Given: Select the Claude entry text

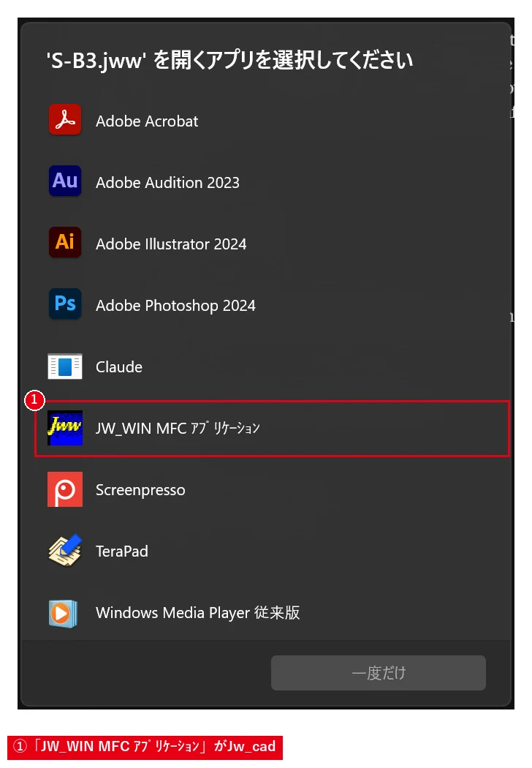Looking at the screenshot, I should (x=119, y=367).
